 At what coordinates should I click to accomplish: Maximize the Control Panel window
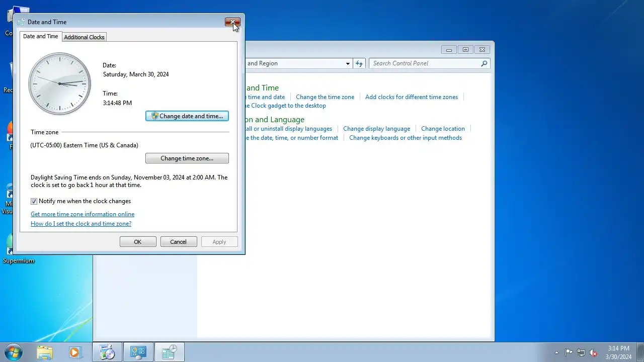coord(465,50)
